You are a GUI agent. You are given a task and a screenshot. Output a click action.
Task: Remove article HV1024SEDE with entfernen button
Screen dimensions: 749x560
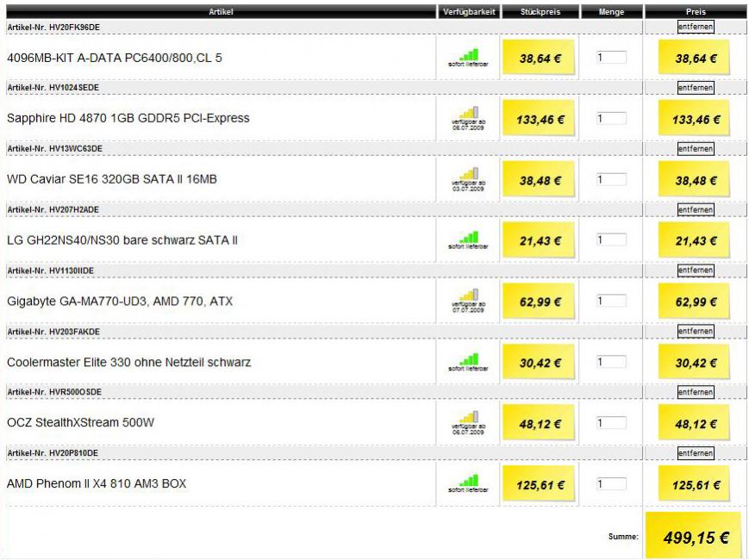click(x=696, y=88)
